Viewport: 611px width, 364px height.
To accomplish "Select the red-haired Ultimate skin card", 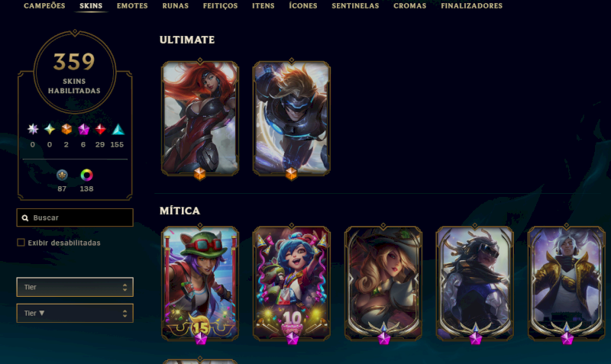I will click(x=200, y=118).
